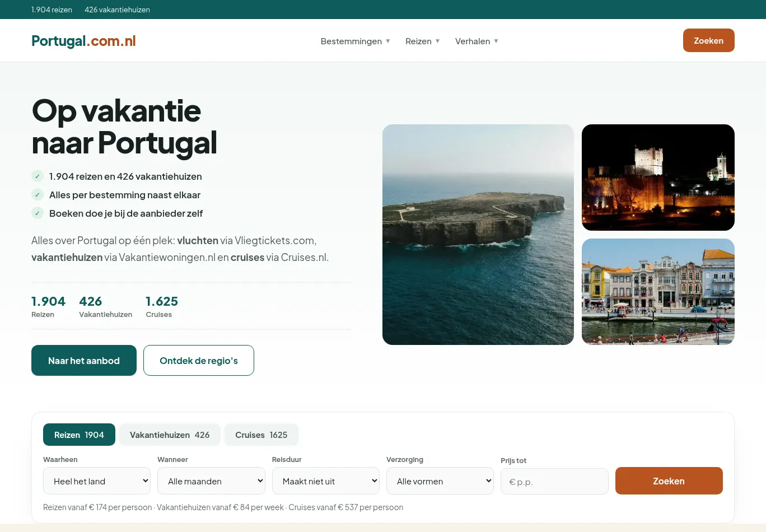This screenshot has width=766, height=532.
Task: Open the Waarheen 'Heel het land' dropdown
Action: pos(97,481)
